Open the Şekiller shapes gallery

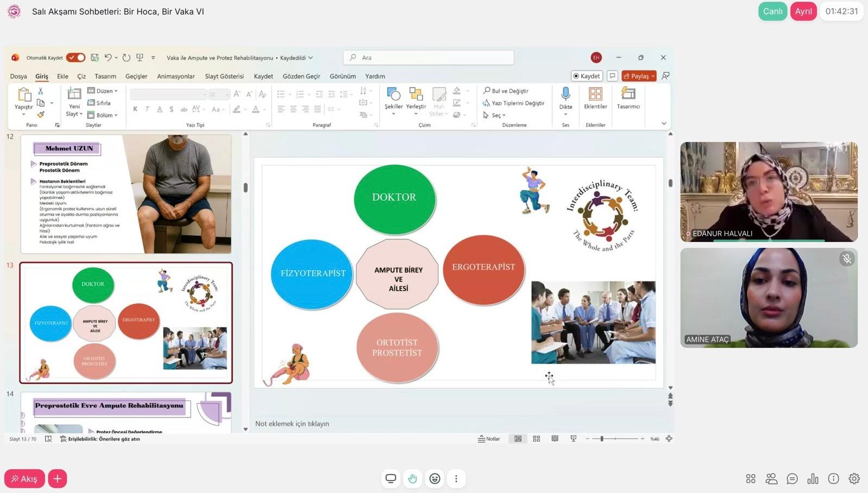click(393, 98)
